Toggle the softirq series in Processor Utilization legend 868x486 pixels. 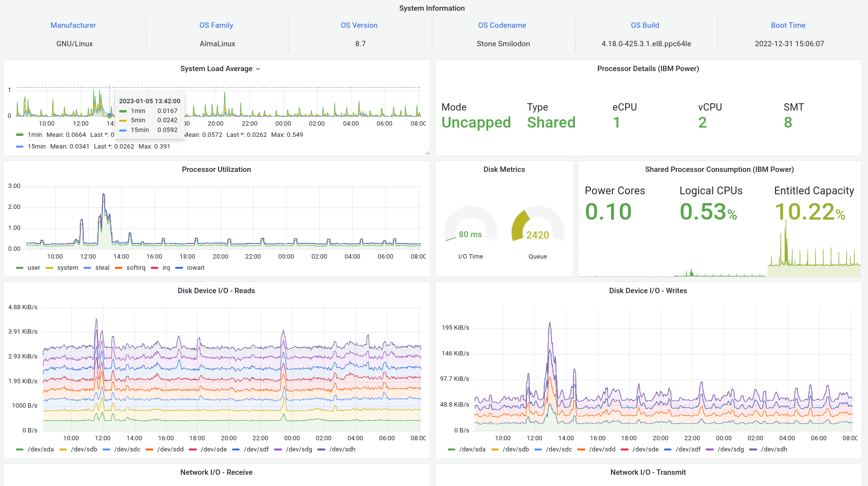pos(136,268)
